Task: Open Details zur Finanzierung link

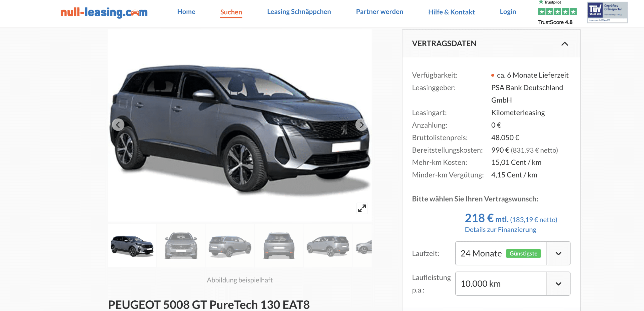Action: tap(500, 229)
